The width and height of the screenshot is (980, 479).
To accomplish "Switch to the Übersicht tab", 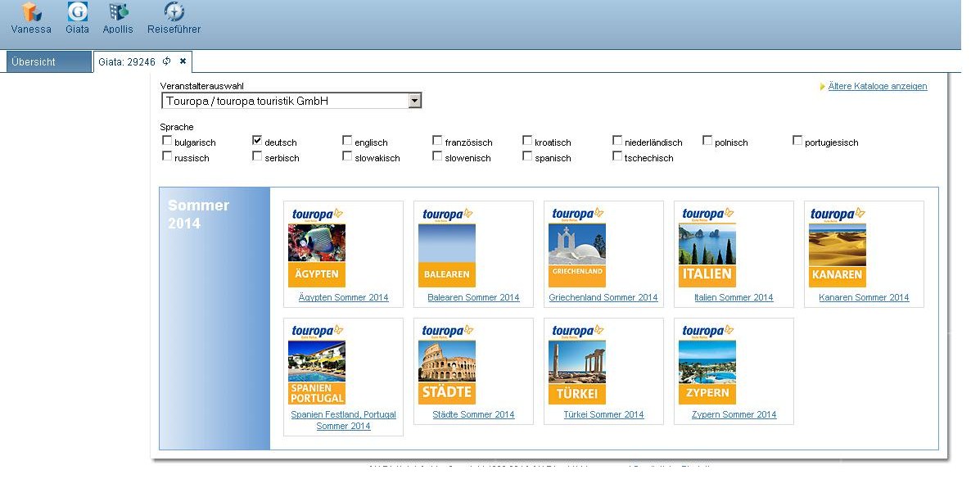I will [47, 62].
